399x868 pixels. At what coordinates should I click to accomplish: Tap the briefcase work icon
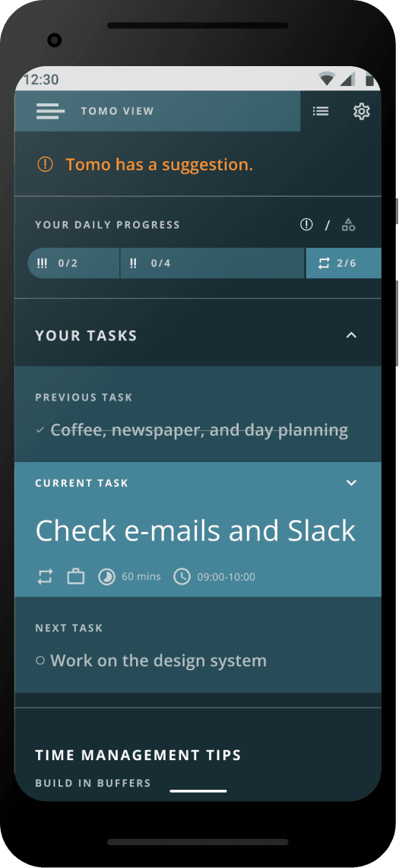76,577
